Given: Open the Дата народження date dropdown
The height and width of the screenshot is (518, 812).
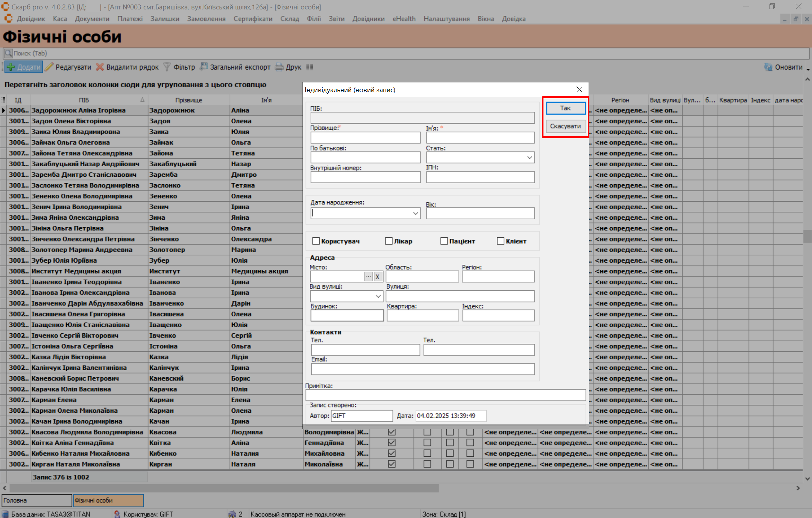Looking at the screenshot, I should pyautogui.click(x=415, y=214).
